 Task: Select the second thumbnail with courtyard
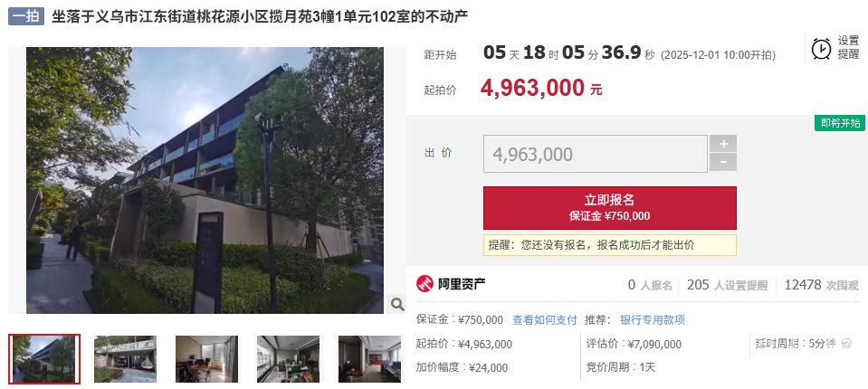[125, 358]
